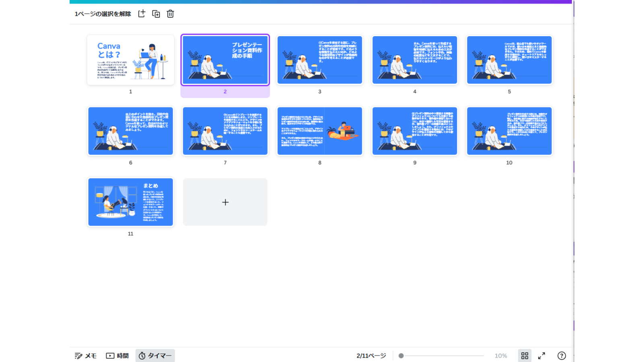Click page number label 11
This screenshot has width=644, height=362.
point(130,234)
